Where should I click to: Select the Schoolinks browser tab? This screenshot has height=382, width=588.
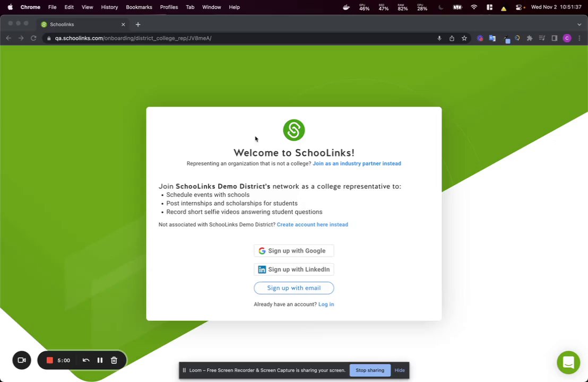(x=83, y=24)
